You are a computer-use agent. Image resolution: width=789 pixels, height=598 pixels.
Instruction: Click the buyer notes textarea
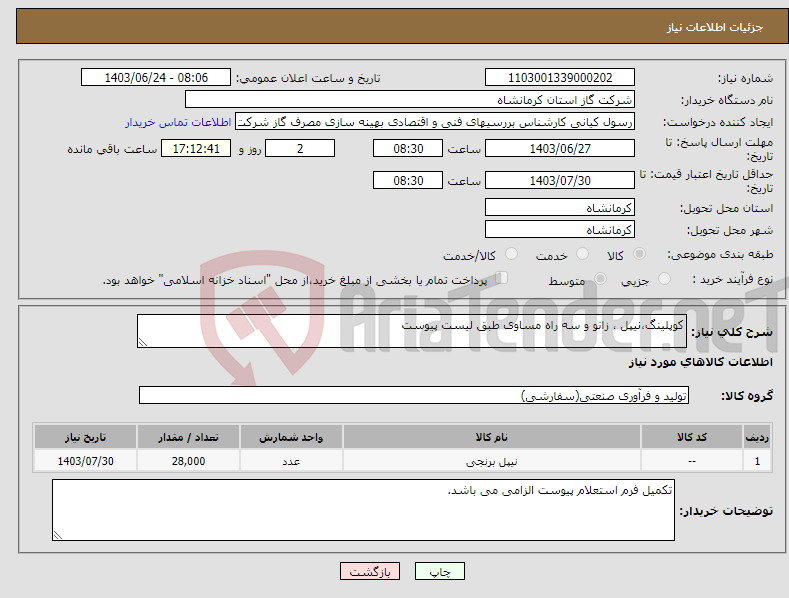point(363,510)
